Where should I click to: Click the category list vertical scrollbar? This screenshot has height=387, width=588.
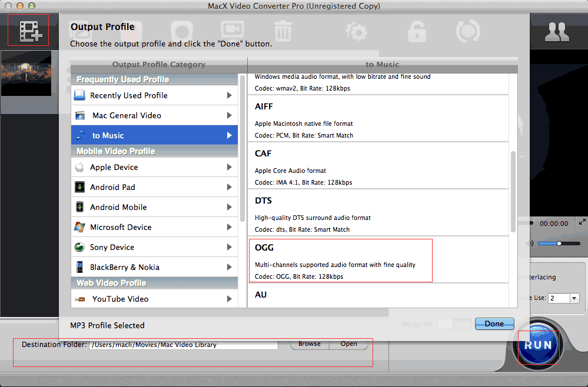(242, 148)
